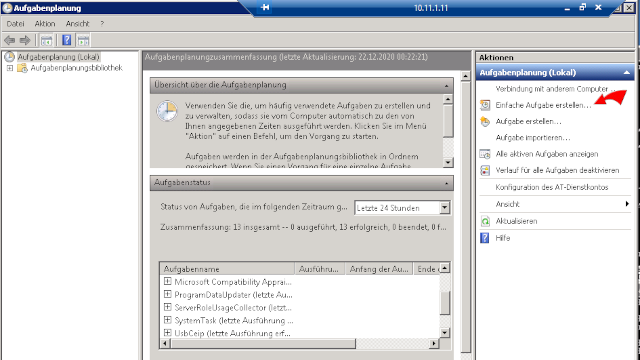Expand the Microsoft Compatibility Apprai... row

pos(167,281)
